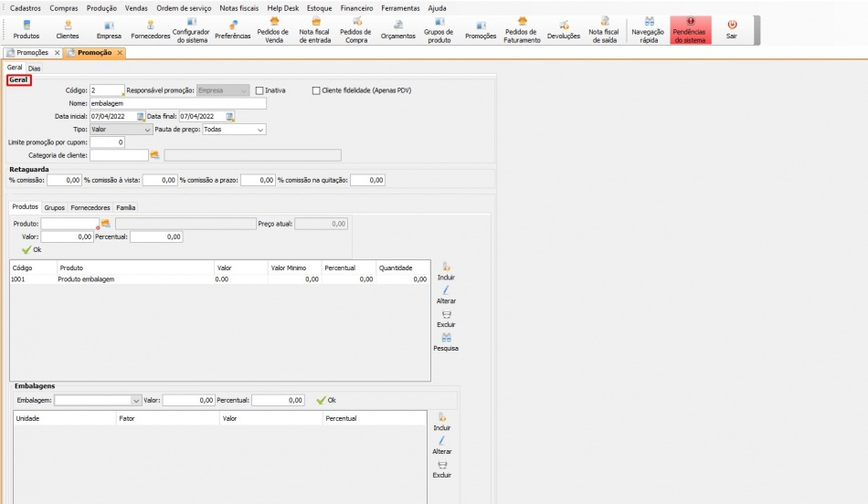Open the Produtos toolbar icon
This screenshot has width=868, height=504.
[26, 29]
